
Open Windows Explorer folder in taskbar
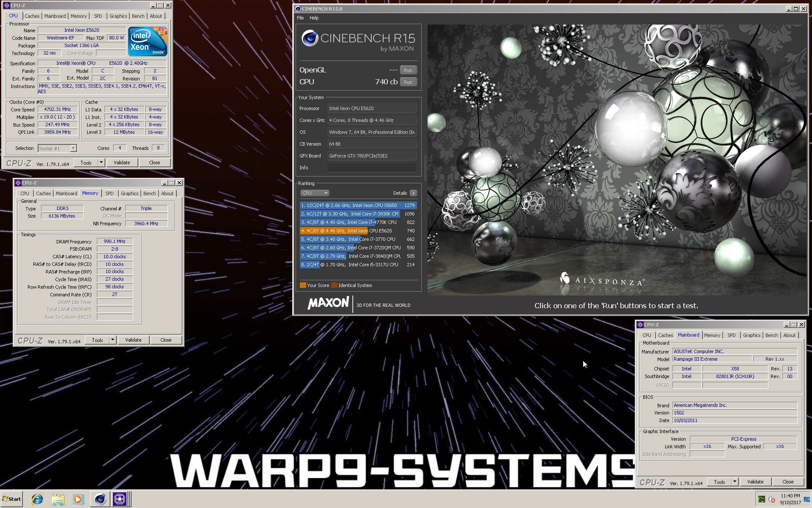(58, 499)
